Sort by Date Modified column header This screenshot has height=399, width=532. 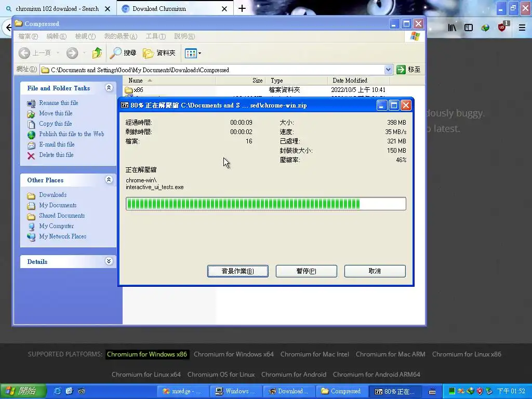click(358, 81)
